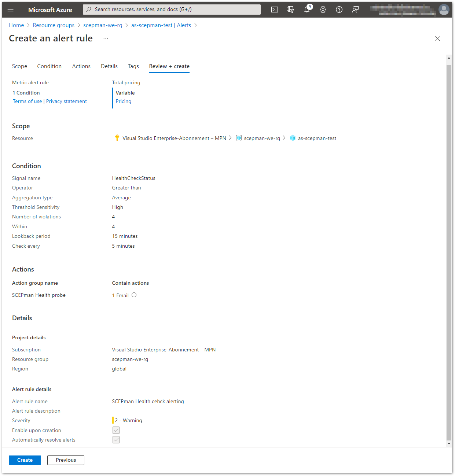Switch to the Actions tab

click(x=81, y=66)
